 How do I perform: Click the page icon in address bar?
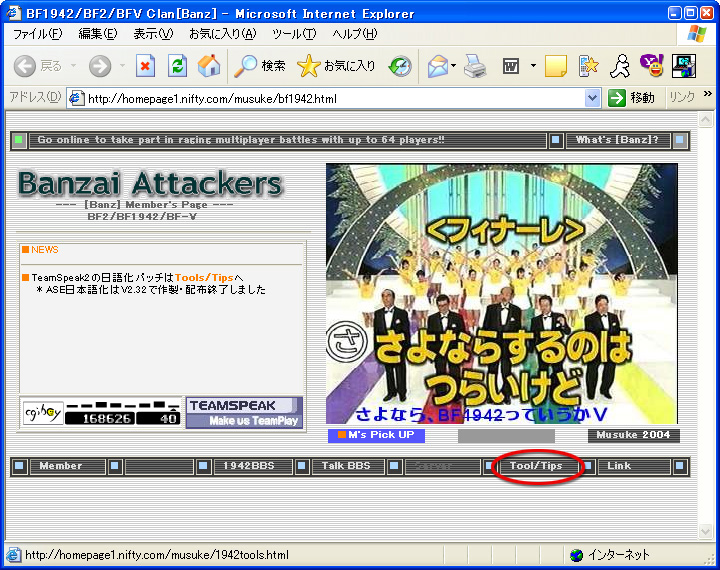click(76, 98)
